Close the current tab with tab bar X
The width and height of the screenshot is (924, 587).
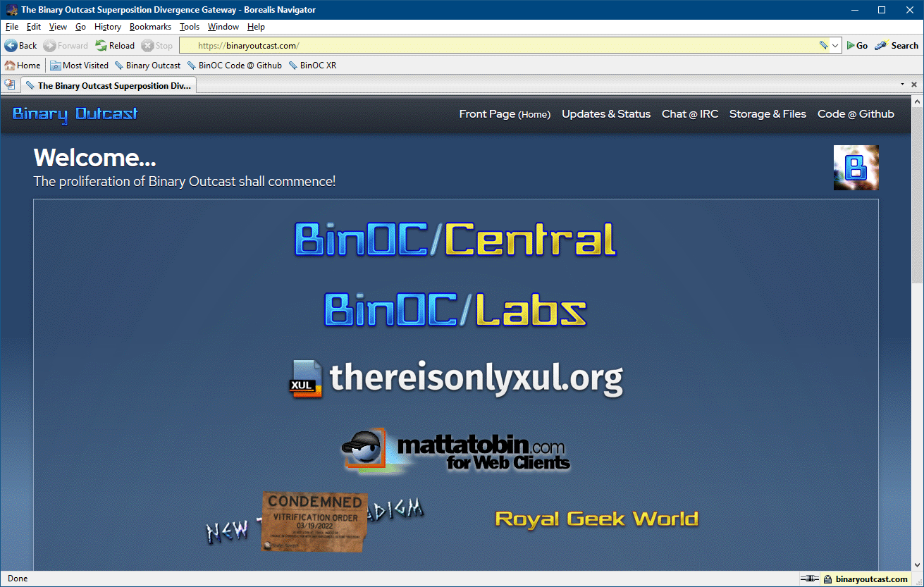pyautogui.click(x=914, y=85)
